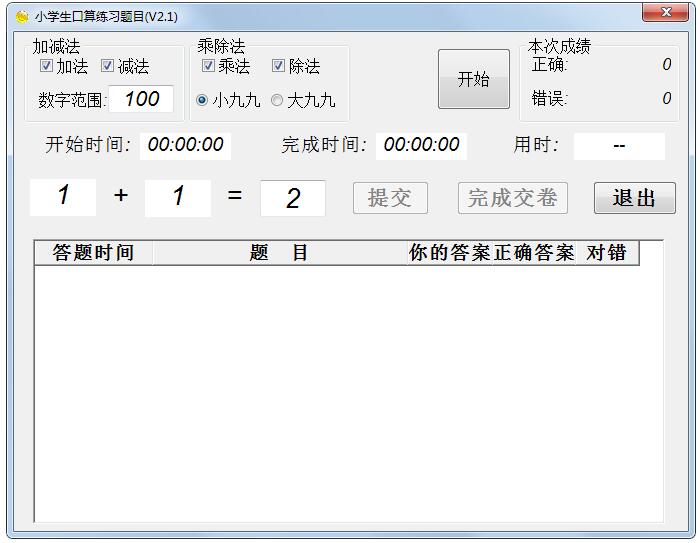This screenshot has height=543, width=700.
Task: Click the 数字范围 label
Action: click(x=72, y=100)
